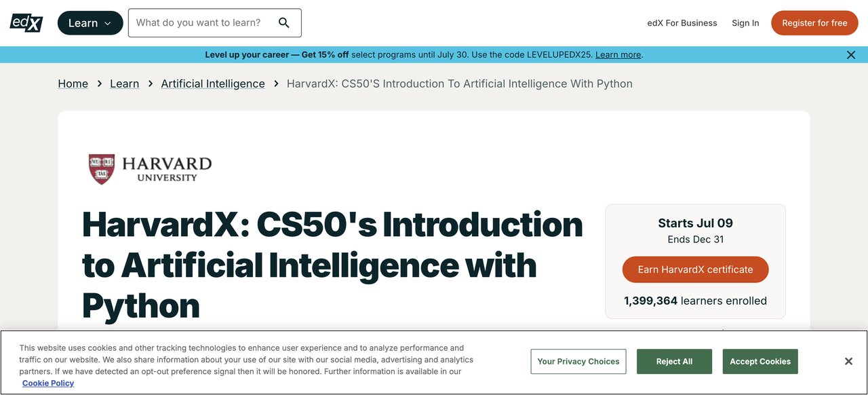Viewport: 868px width, 395px height.
Task: Open the Learn dropdown menu
Action: pyautogui.click(x=90, y=23)
